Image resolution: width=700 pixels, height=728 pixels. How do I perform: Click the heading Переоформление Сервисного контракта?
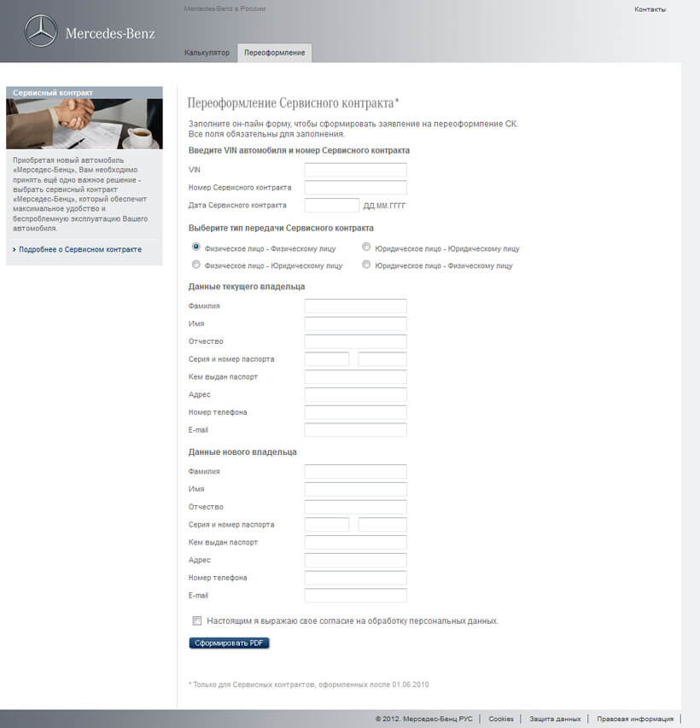pos(293,102)
